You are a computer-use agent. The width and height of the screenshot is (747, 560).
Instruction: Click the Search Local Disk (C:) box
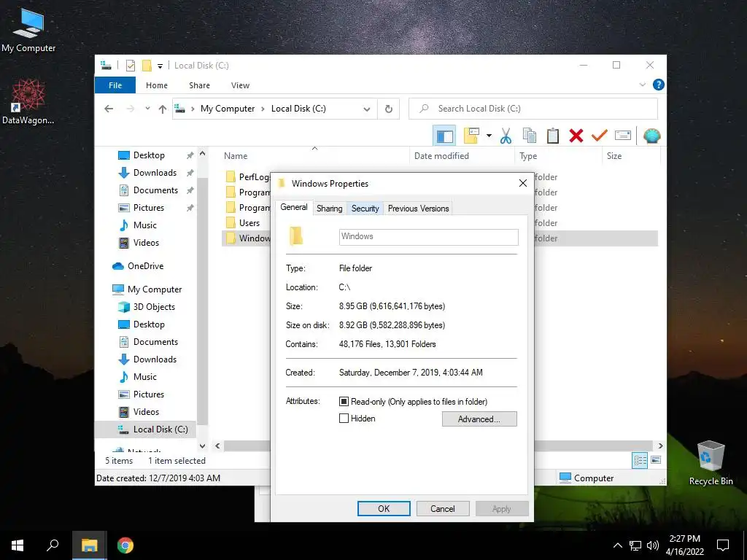(x=533, y=109)
